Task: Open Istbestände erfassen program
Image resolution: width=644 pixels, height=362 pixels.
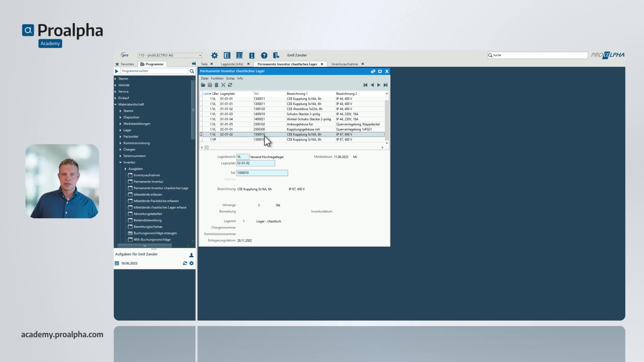Action: pyautogui.click(x=148, y=194)
